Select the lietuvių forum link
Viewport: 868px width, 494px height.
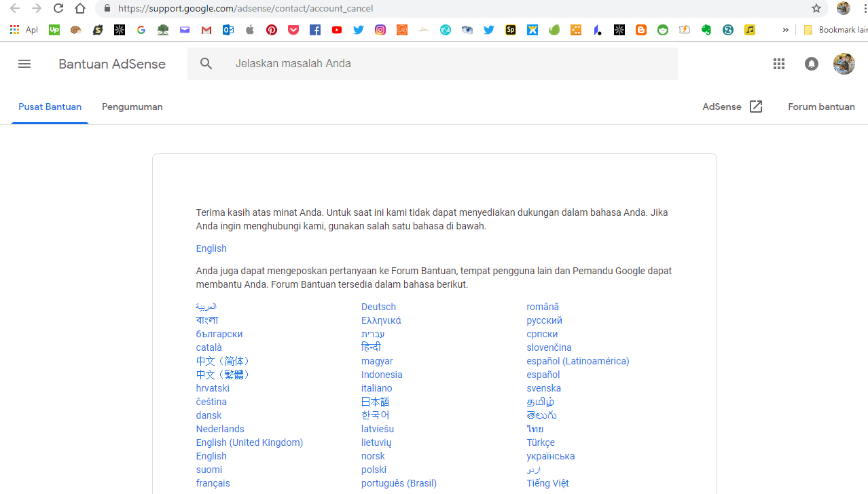pyautogui.click(x=376, y=442)
